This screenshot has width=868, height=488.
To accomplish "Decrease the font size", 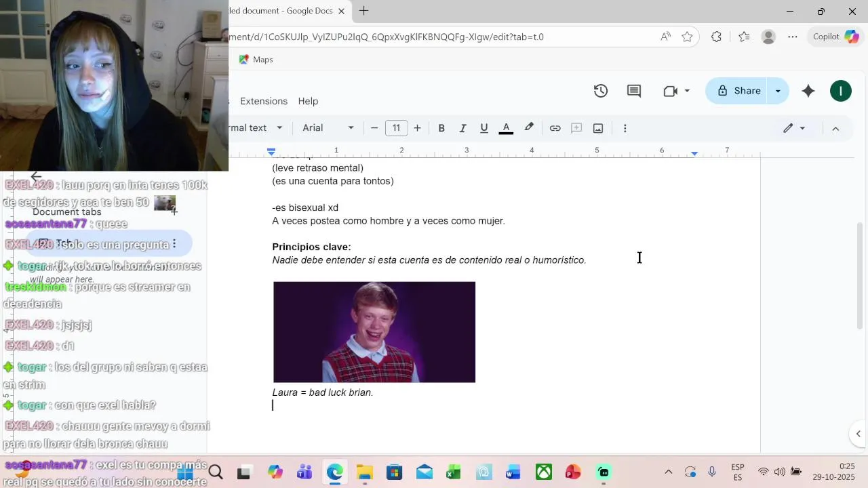I will (374, 128).
